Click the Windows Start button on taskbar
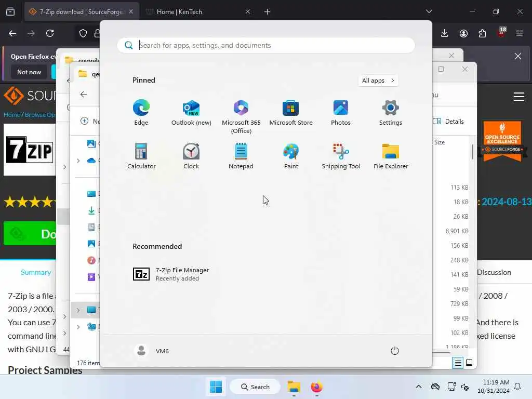Viewport: 532px width, 399px height. [216, 387]
